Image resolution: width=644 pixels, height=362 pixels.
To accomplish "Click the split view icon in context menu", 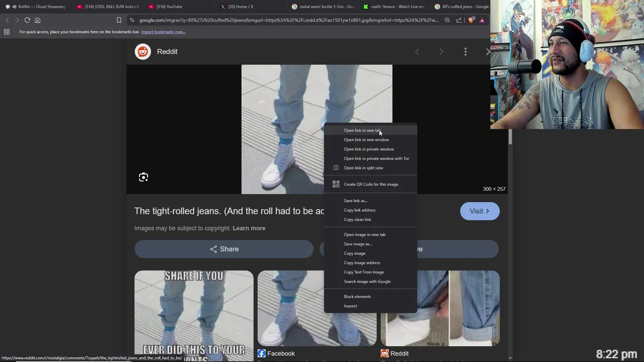I will pos(336,168).
